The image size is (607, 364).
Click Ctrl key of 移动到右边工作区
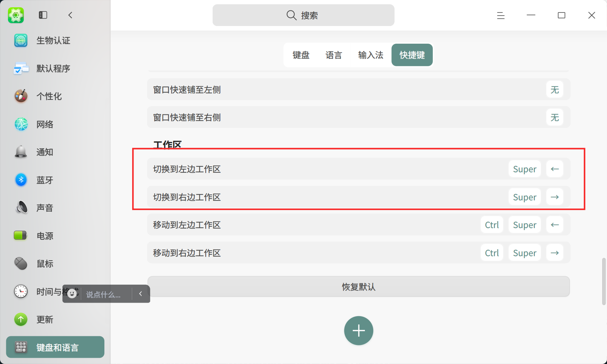click(492, 253)
